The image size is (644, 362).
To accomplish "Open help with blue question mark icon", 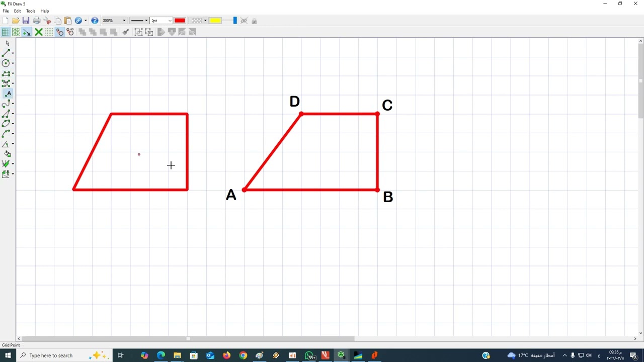I will [x=95, y=21].
